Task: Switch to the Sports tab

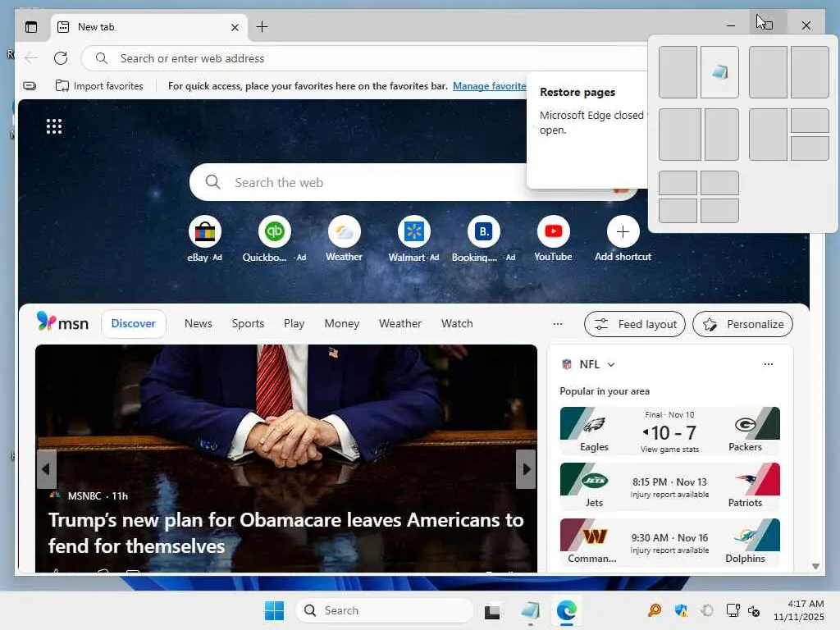Action: pos(248,323)
